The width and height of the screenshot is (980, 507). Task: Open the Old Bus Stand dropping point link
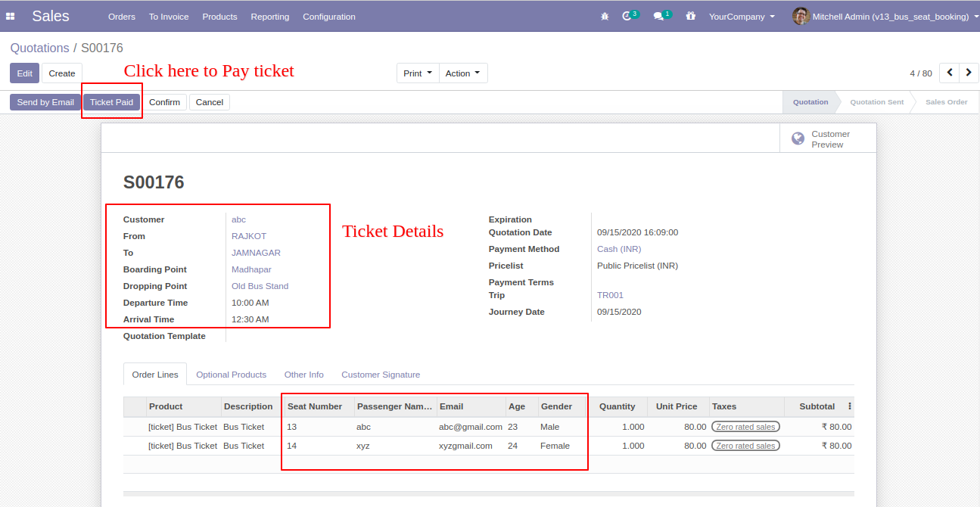pos(260,286)
